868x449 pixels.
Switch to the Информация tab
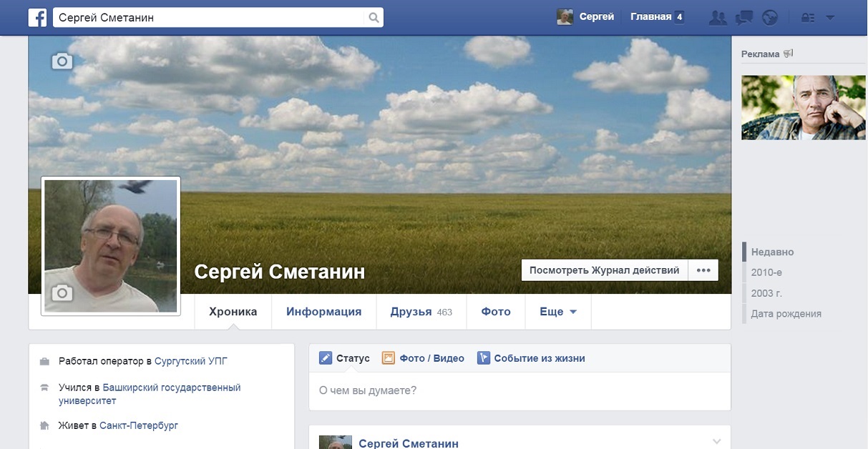tap(323, 312)
